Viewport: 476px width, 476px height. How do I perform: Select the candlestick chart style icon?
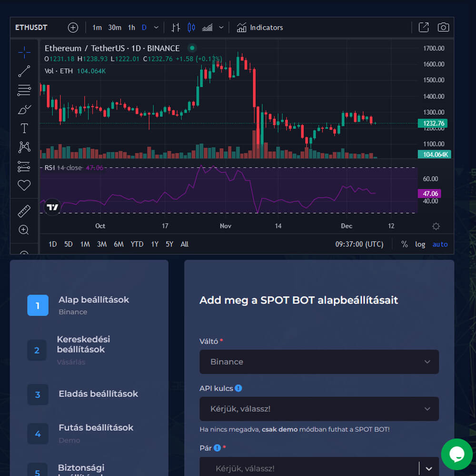coord(191,28)
